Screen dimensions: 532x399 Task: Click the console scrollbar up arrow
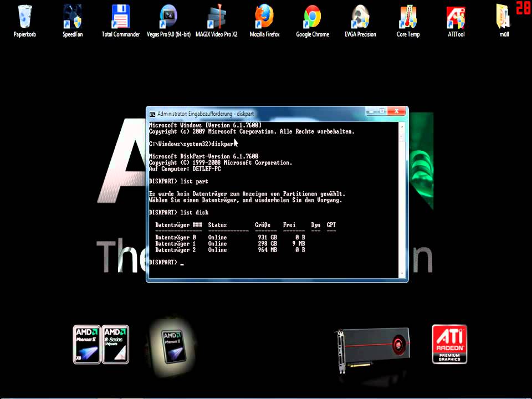[402, 127]
